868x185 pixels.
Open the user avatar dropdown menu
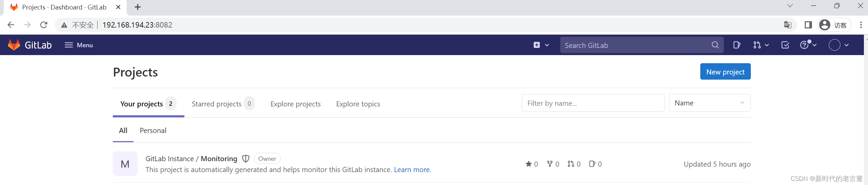[x=839, y=45]
